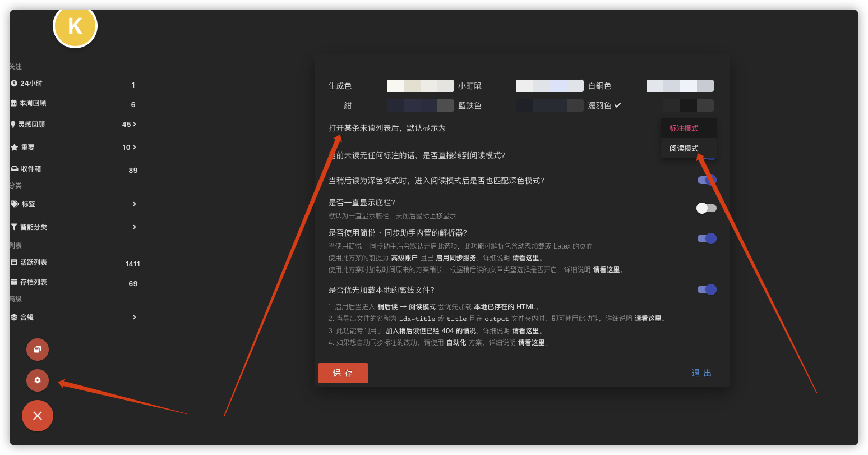Open 请看这里 link about 404 的情况
The height and width of the screenshot is (455, 868).
click(x=526, y=331)
